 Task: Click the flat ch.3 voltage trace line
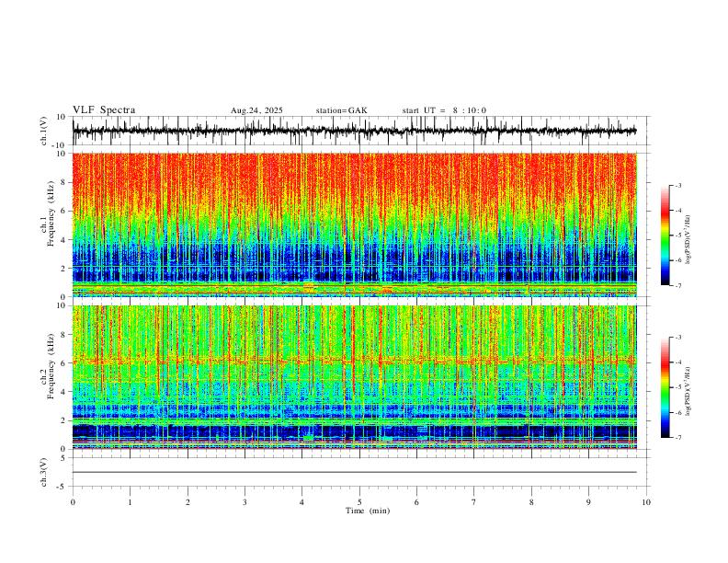coord(354,472)
